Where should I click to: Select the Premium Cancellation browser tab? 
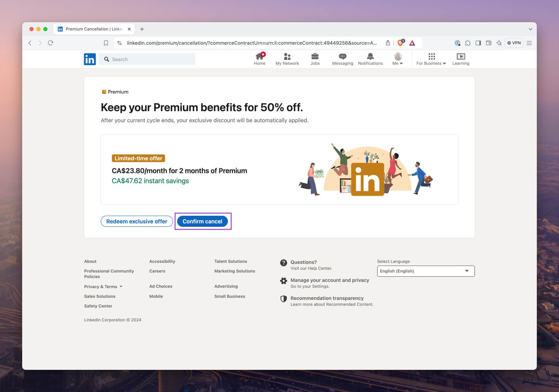(x=94, y=29)
